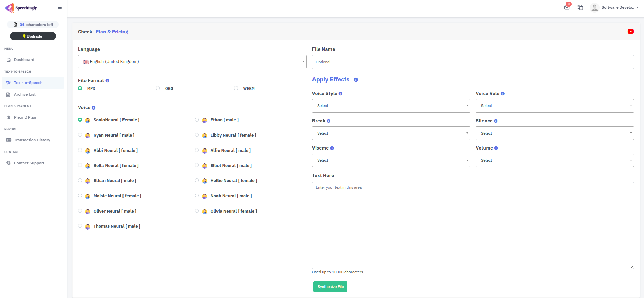
Task: Select the Ethan Neural male voice
Action: [x=80, y=180]
